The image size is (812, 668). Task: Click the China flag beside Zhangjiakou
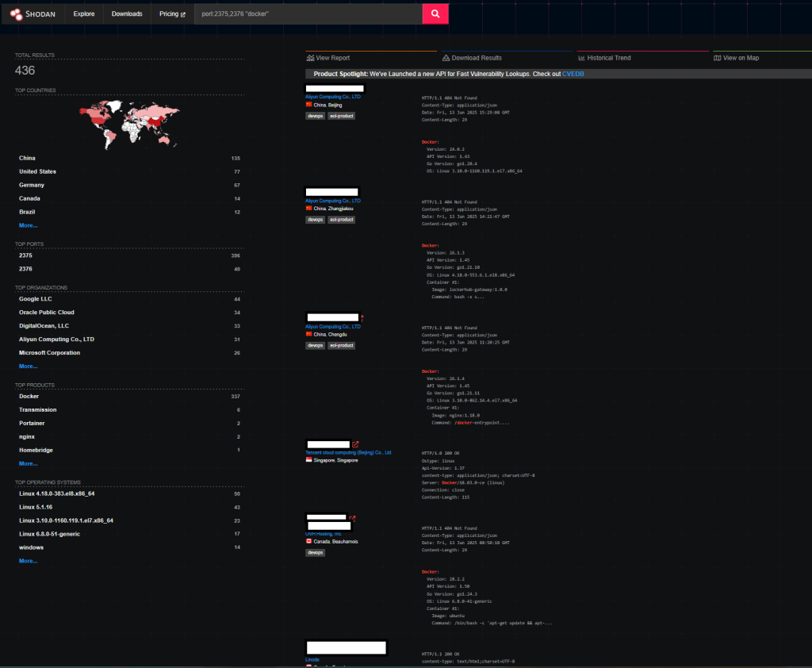pyautogui.click(x=308, y=209)
